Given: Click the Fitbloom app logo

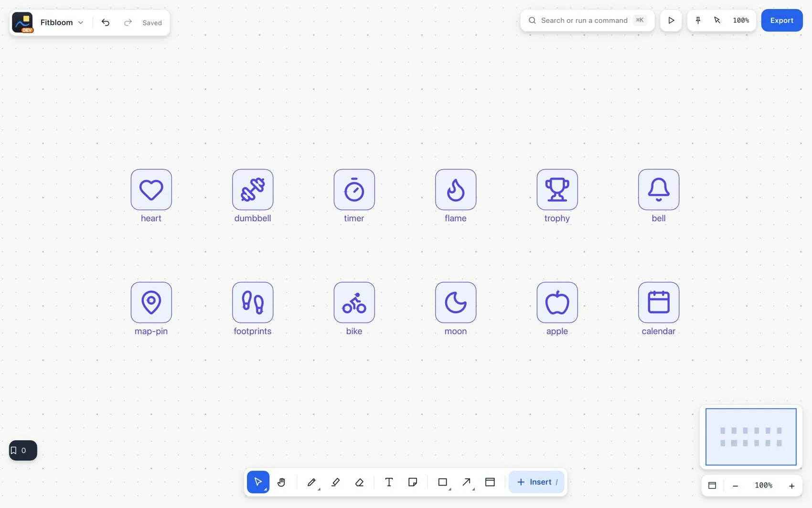Looking at the screenshot, I should pyautogui.click(x=22, y=22).
